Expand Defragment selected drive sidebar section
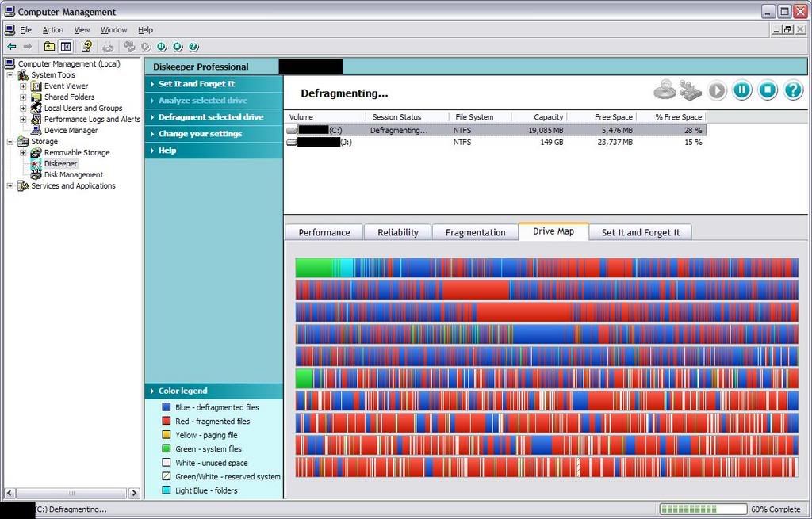 click(x=214, y=117)
